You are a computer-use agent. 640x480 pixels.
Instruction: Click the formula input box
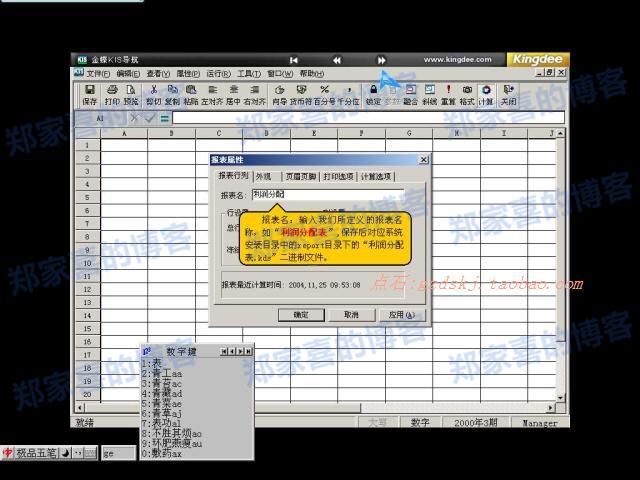[x=369, y=118]
